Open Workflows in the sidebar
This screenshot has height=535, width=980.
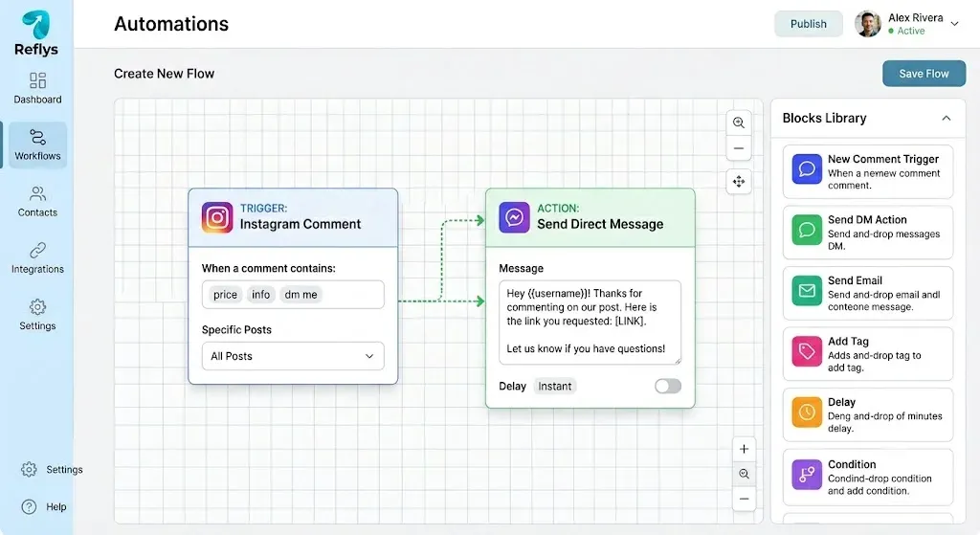point(37,145)
